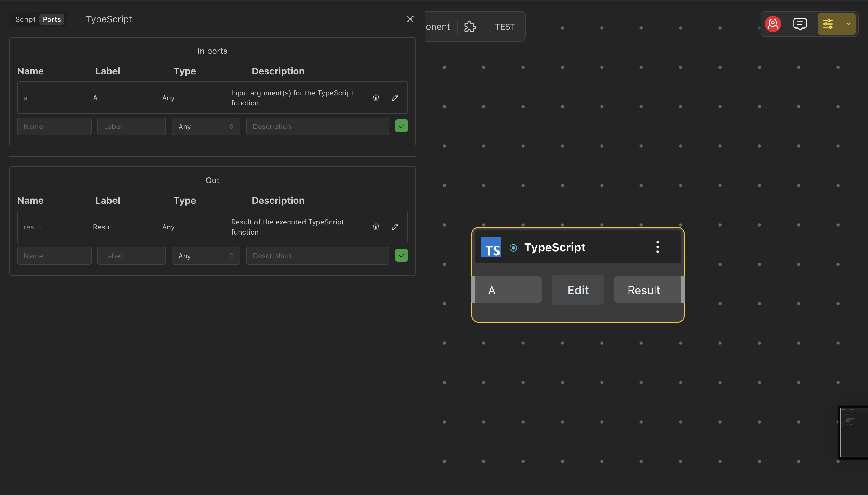Click the TypeScript node title
Viewport: 868px width, 495px height.
555,247
